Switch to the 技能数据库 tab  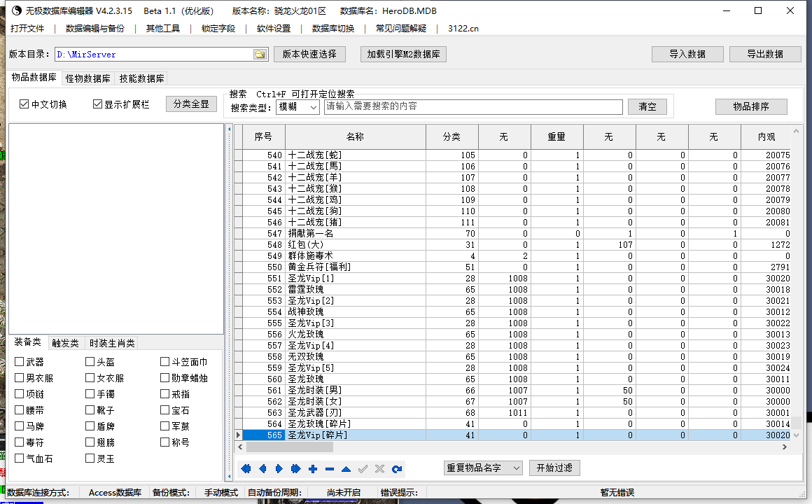[x=141, y=78]
